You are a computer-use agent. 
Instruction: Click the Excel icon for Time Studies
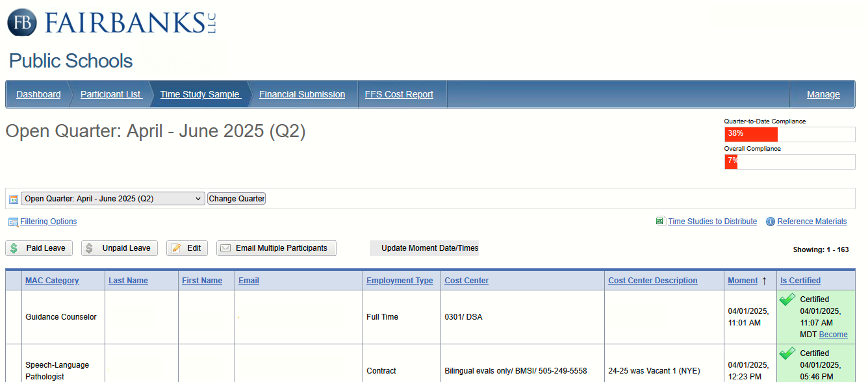pyautogui.click(x=661, y=222)
